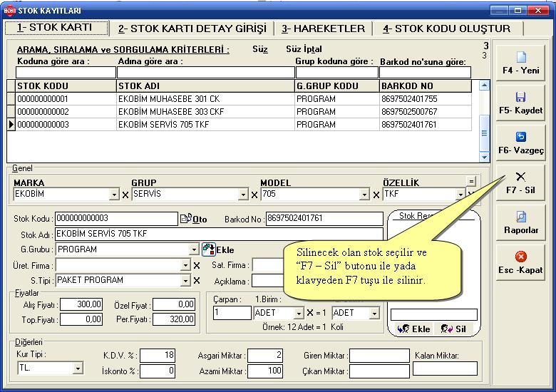Click the Adına göre ara field
The width and height of the screenshot is (556, 392).
(x=206, y=72)
